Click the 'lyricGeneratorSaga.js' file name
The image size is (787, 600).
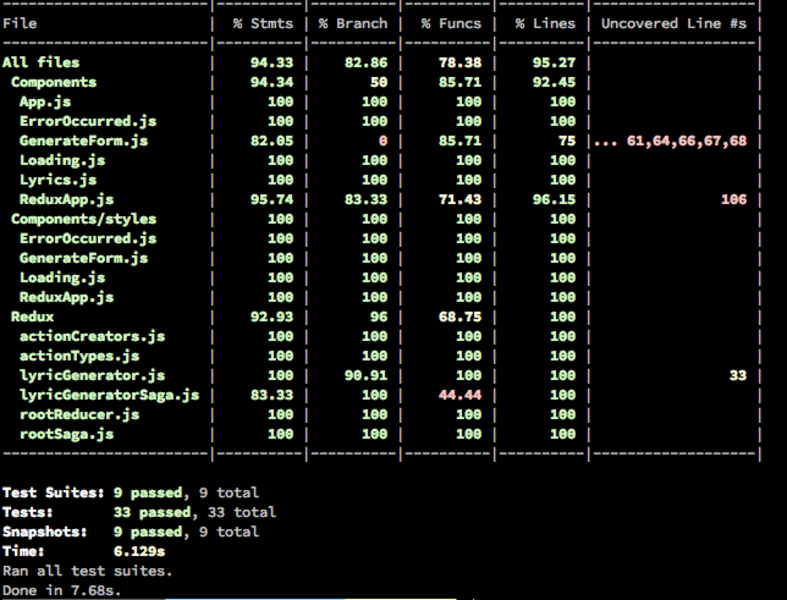pos(109,395)
